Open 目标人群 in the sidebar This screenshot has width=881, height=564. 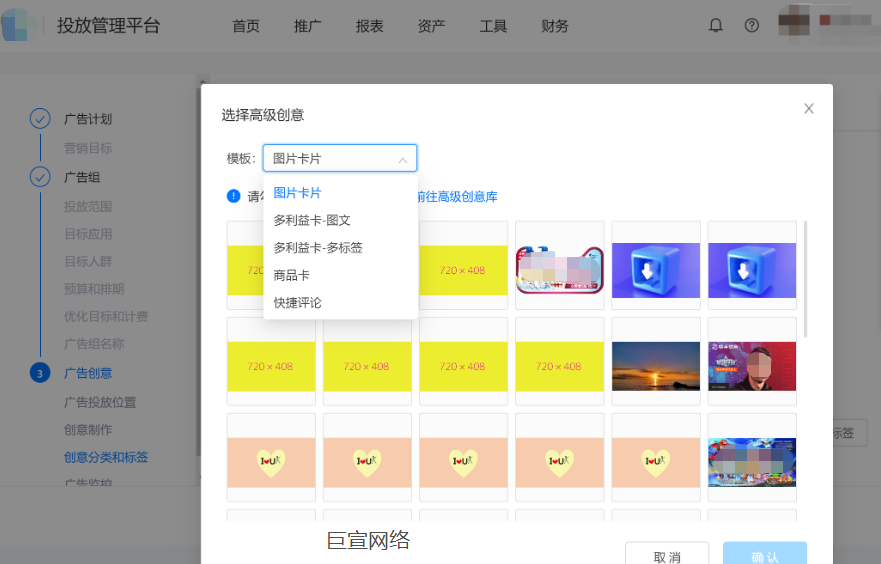(x=88, y=262)
